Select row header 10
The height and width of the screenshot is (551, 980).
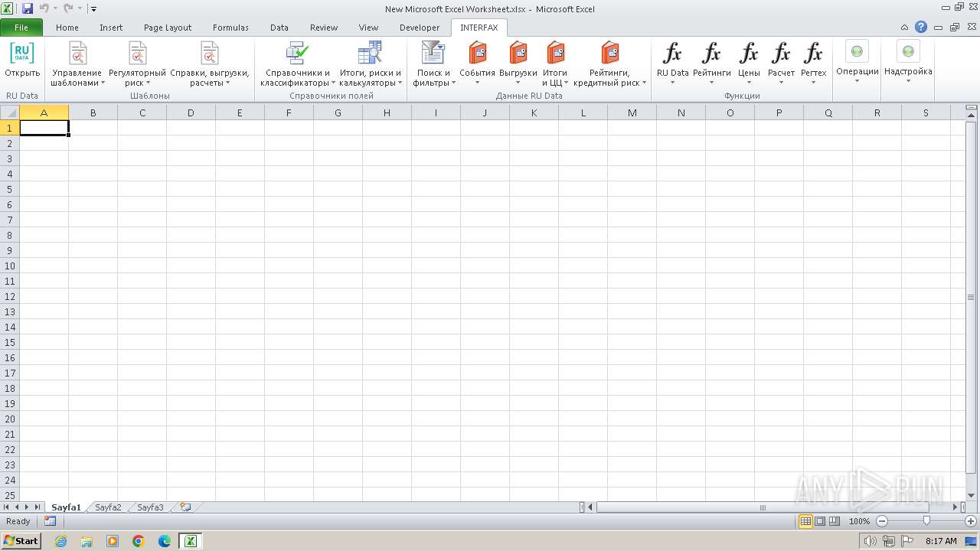[9, 266]
